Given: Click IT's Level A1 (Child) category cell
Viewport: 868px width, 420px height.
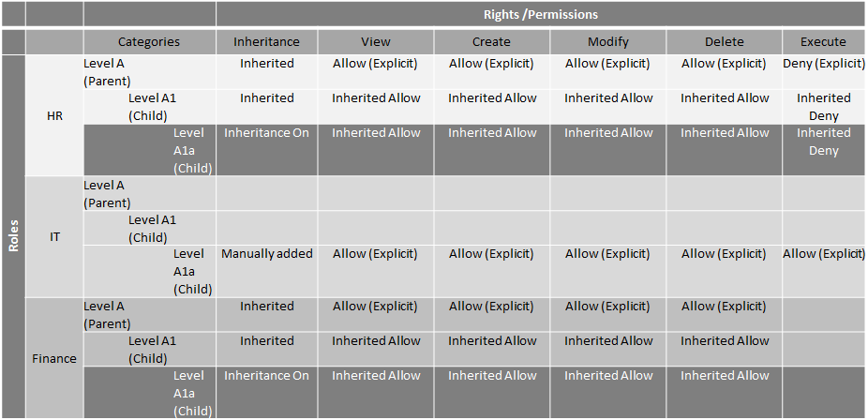Looking at the screenshot, I should coord(149,228).
